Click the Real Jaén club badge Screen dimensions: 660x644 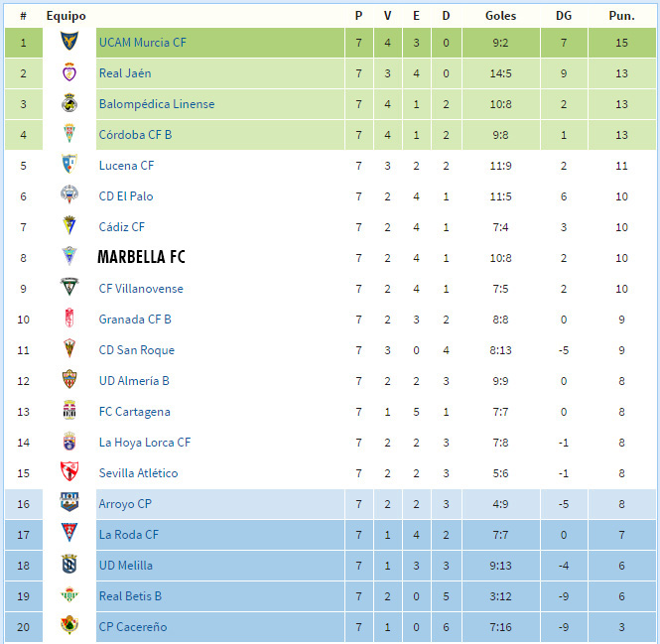pos(69,72)
